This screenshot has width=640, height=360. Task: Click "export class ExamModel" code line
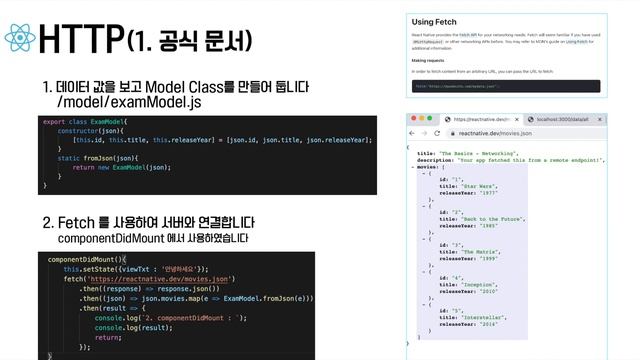[x=85, y=122]
